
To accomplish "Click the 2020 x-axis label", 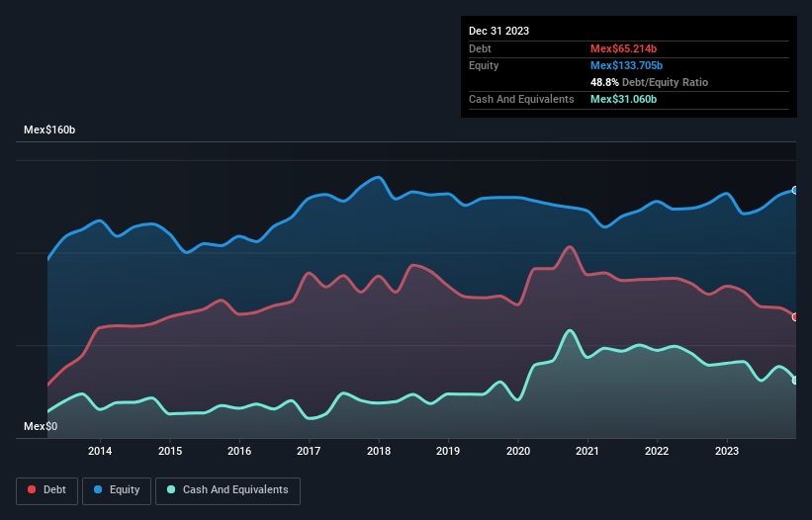I will (518, 451).
